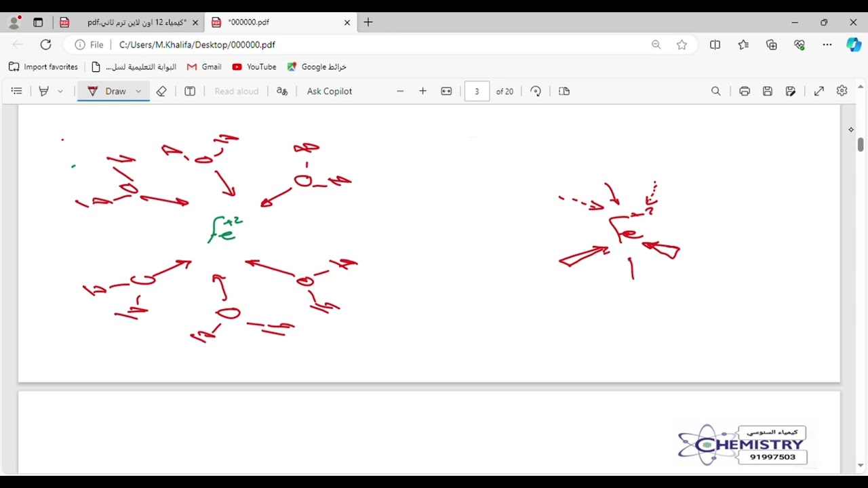Viewport: 868px width, 488px height.
Task: Open split screen view
Action: (715, 45)
